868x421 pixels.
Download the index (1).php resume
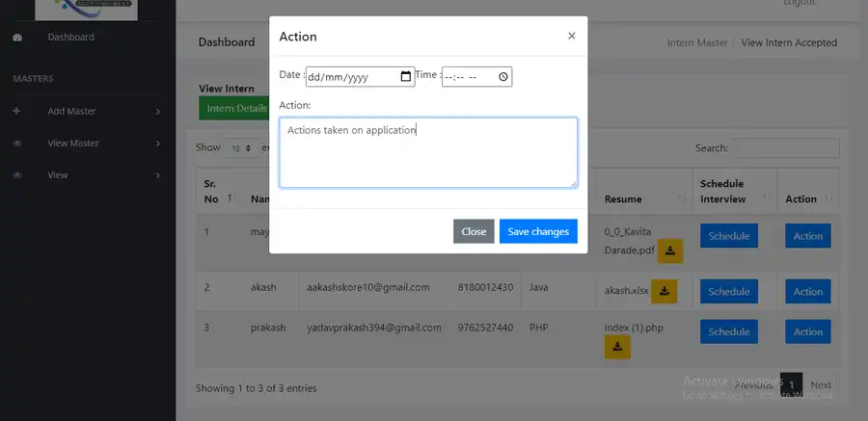pyautogui.click(x=617, y=347)
